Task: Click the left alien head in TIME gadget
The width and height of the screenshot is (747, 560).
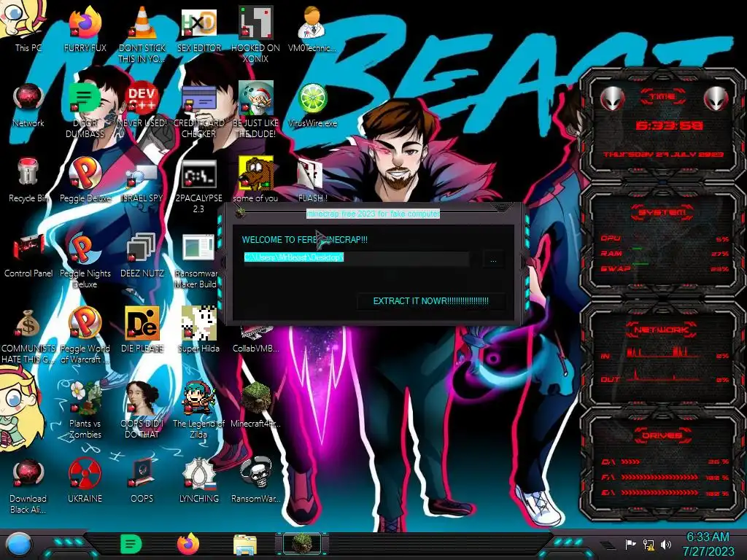Action: tap(612, 98)
